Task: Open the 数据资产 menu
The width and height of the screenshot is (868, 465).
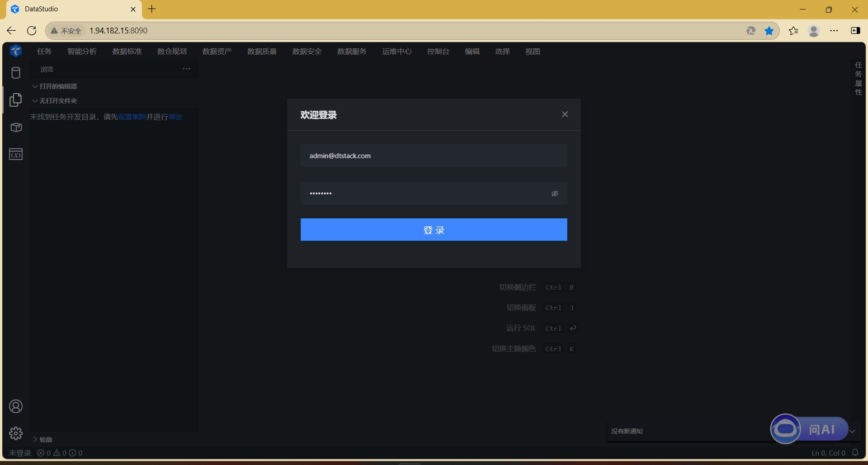Action: (x=217, y=52)
